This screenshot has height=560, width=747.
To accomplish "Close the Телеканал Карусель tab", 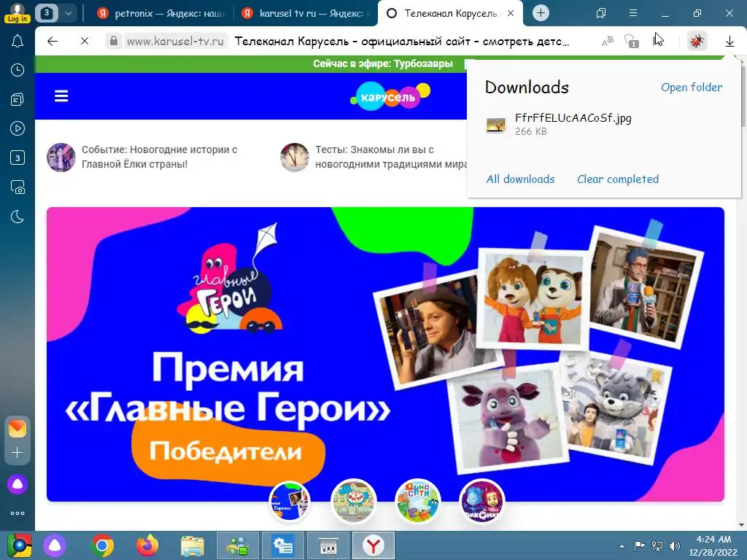I will tap(511, 13).
